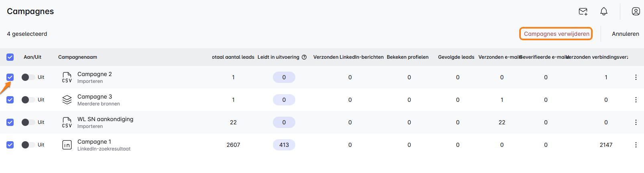Image resolution: width=644 pixels, height=173 pixels.
Task: Open the three-dot menu for Campagne 1
Action: (x=636, y=145)
